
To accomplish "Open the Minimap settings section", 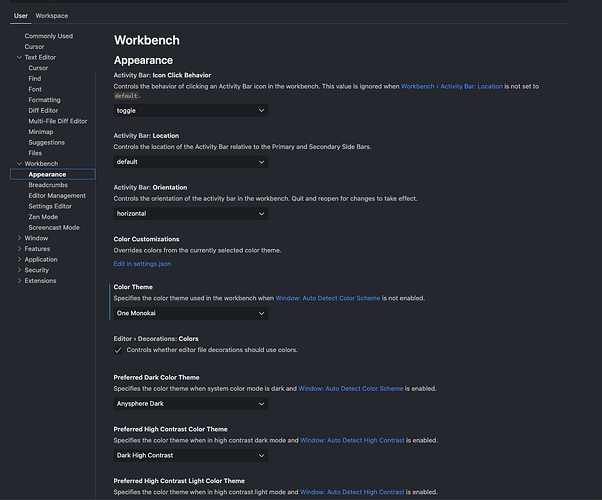I will (x=41, y=131).
